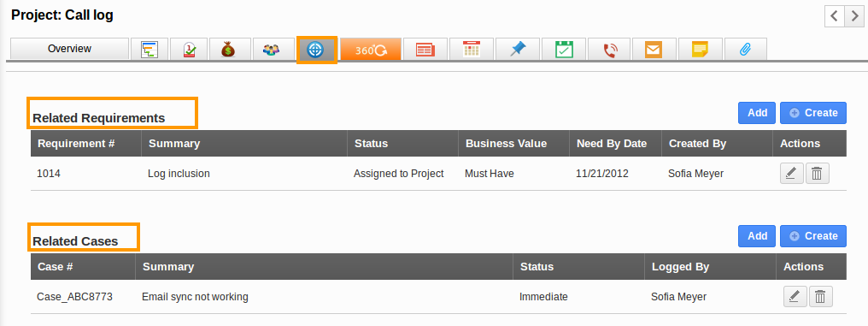Open the blue pushpin tab
The image size is (868, 326).
pyautogui.click(x=517, y=50)
